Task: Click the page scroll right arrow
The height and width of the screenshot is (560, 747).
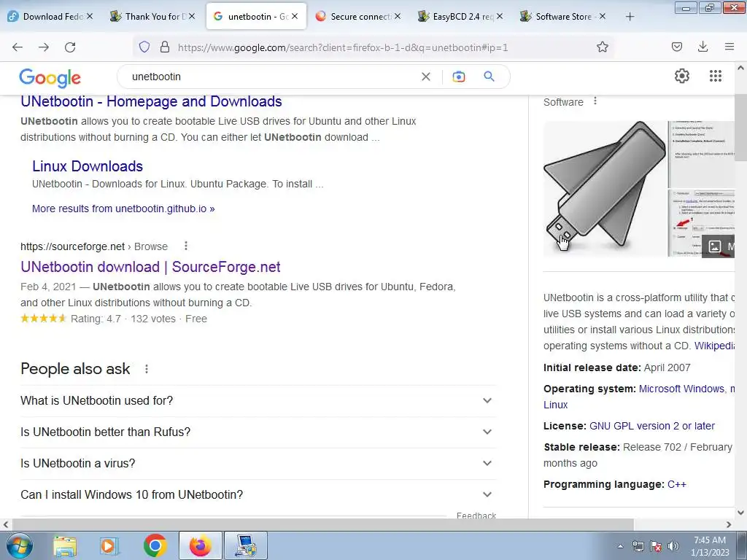Action: (729, 524)
